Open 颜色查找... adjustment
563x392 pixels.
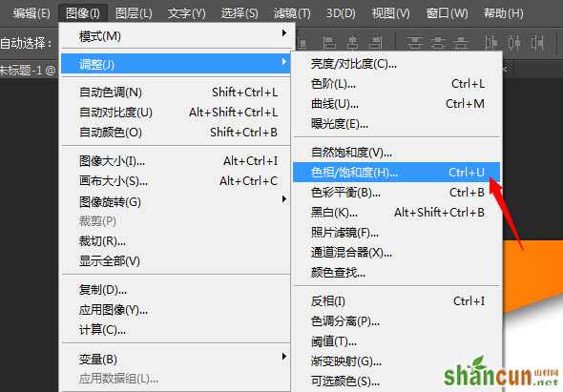pos(397,273)
